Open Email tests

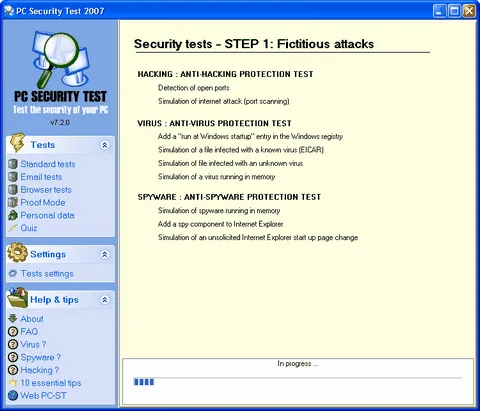[41, 177]
